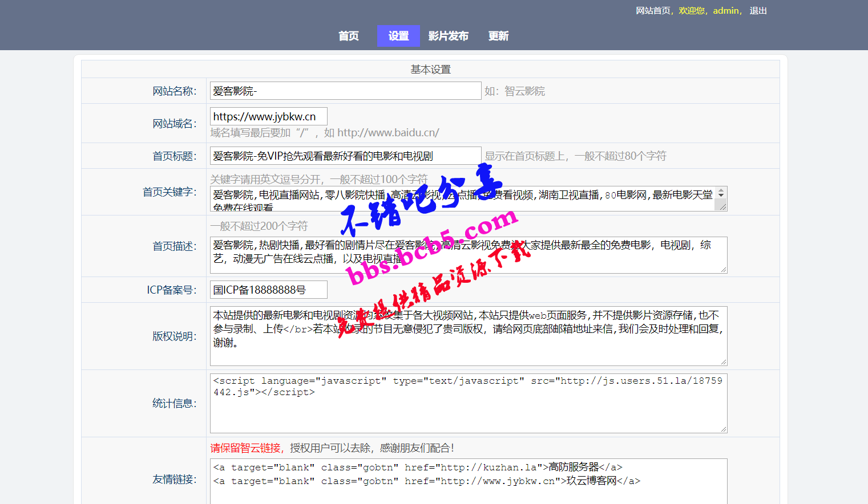This screenshot has width=868, height=504.
Task: Select the 网站名称: label
Action: click(x=175, y=91)
